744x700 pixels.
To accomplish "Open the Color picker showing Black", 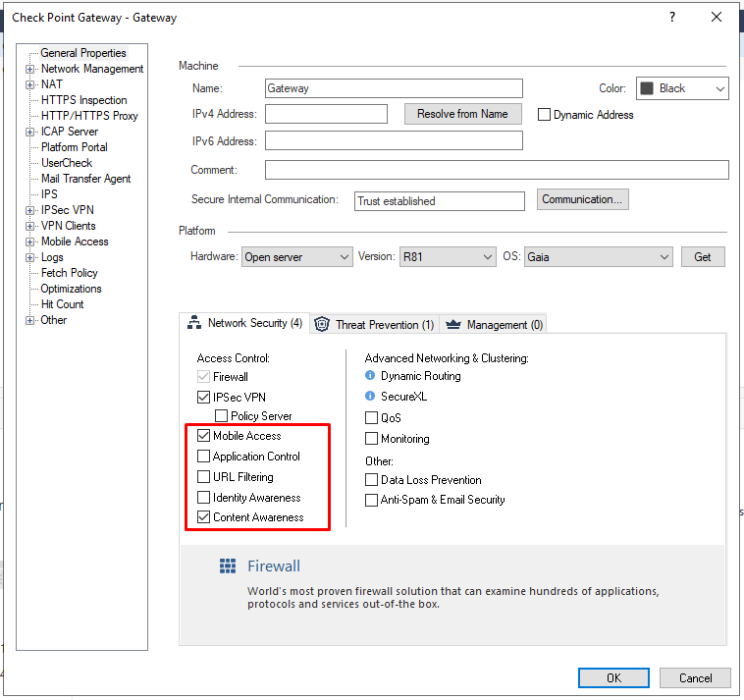I will (682, 88).
